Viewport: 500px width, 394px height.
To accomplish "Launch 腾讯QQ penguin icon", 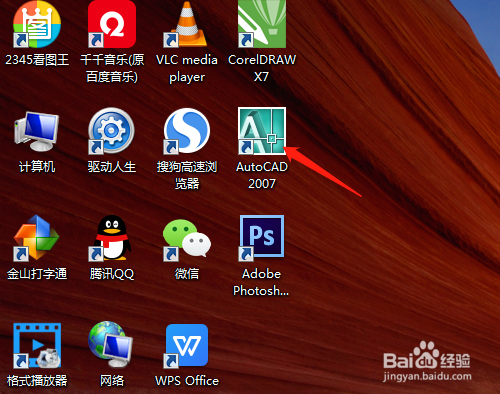I will [111, 238].
